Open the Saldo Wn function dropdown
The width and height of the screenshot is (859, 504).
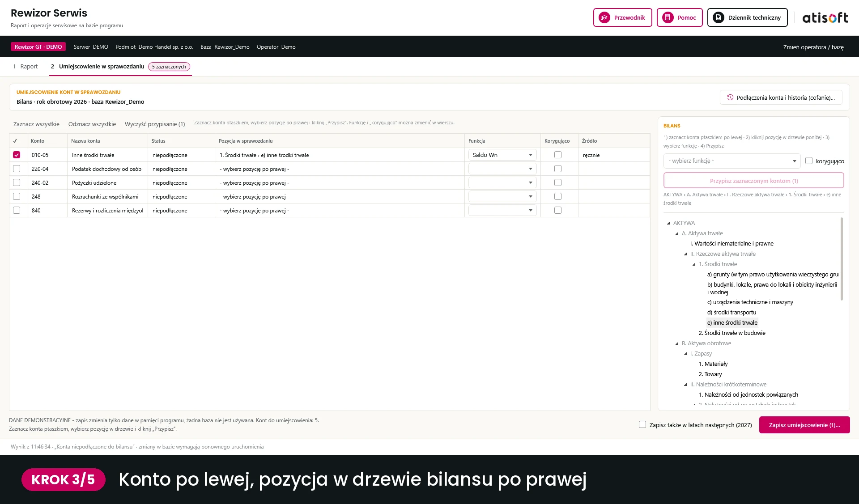(x=502, y=155)
